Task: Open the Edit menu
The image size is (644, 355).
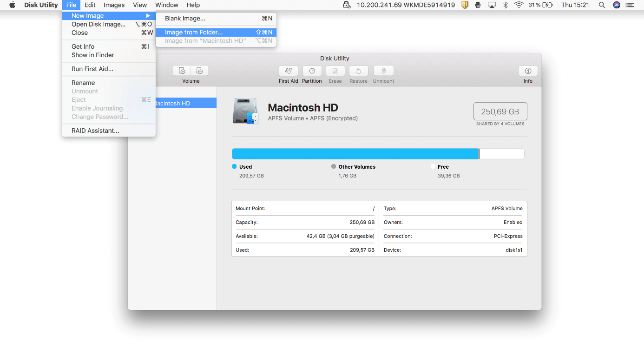Action: coord(90,5)
